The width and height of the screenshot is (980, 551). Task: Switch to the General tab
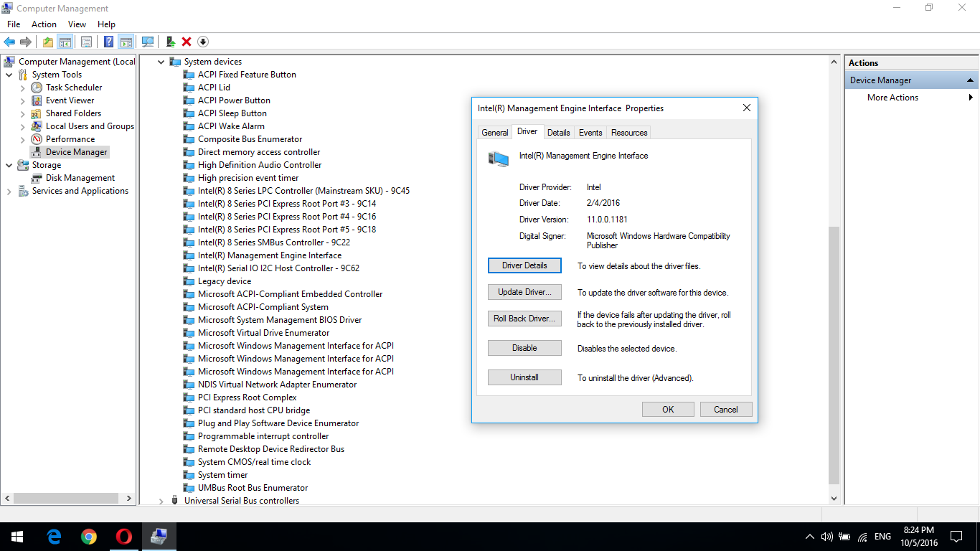[x=495, y=133]
